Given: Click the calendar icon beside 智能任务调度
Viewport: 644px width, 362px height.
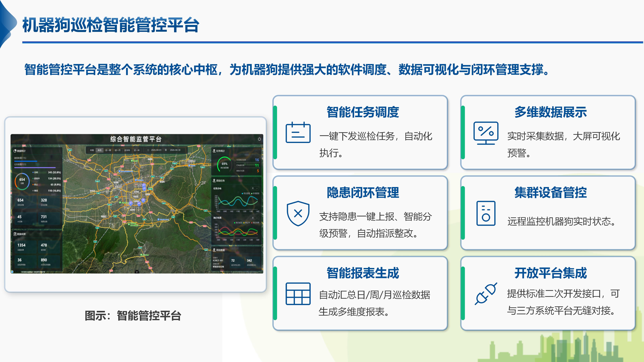Looking at the screenshot, I should pyautogui.click(x=298, y=132).
